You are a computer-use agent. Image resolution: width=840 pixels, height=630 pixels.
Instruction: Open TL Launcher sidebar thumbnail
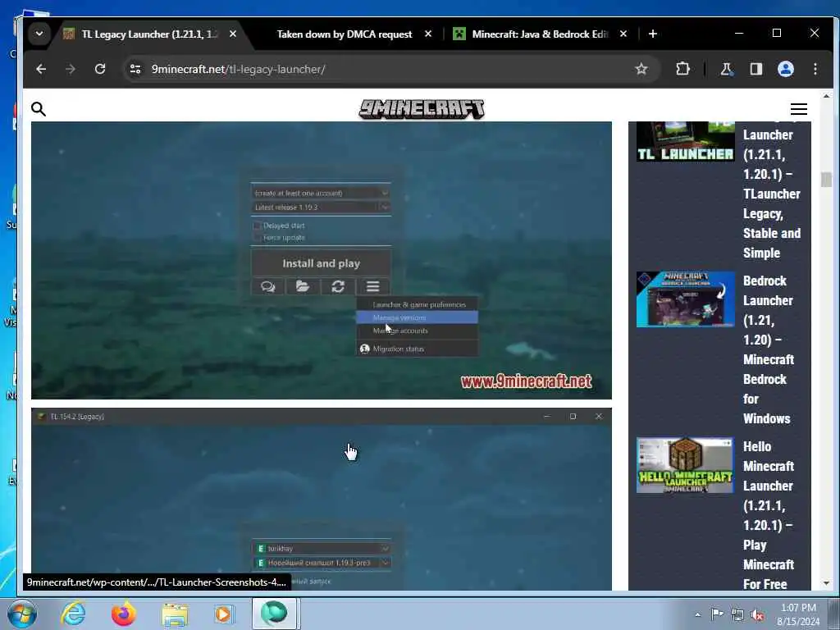pos(685,141)
